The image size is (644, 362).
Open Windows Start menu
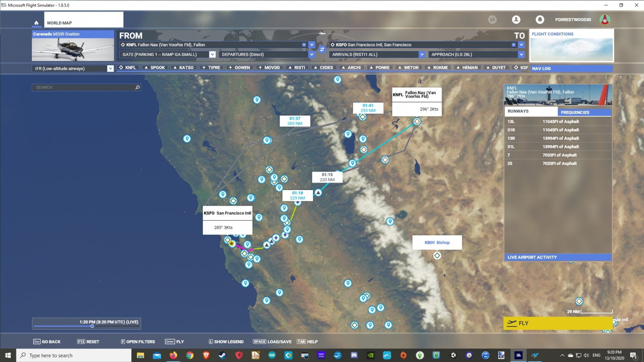pos(8,355)
